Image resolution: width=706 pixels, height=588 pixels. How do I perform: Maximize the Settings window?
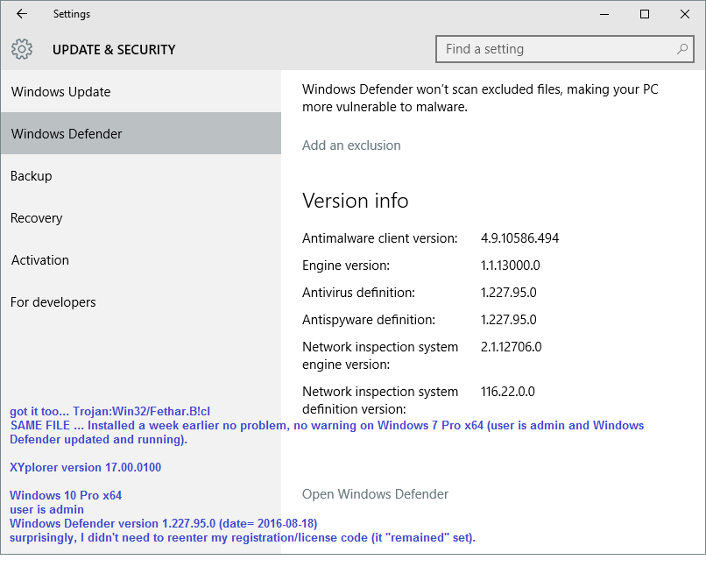point(644,14)
